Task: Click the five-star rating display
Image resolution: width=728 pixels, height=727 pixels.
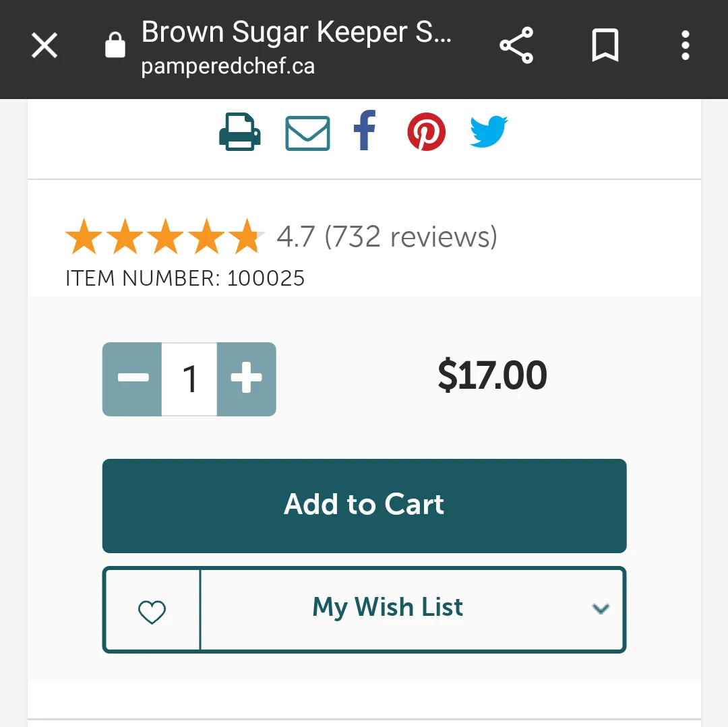Action: [164, 236]
